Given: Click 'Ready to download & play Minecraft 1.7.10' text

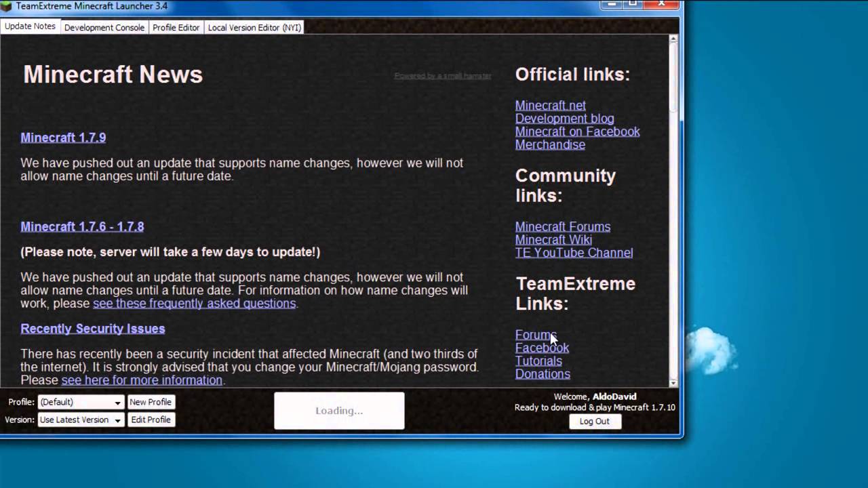Looking at the screenshot, I should 595,407.
